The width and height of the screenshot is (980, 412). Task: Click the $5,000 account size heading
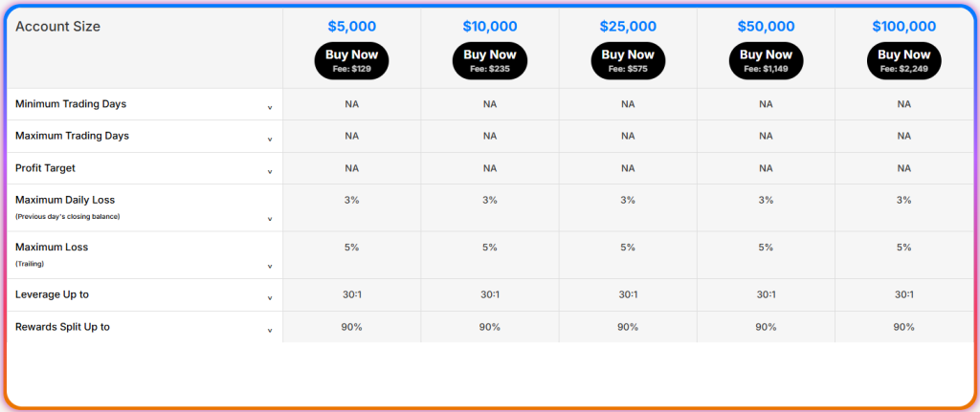point(351,27)
